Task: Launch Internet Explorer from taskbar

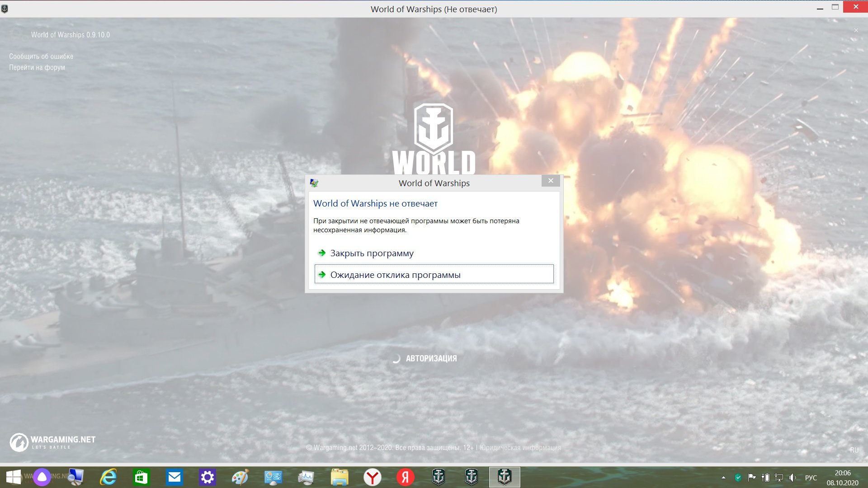Action: [x=108, y=477]
